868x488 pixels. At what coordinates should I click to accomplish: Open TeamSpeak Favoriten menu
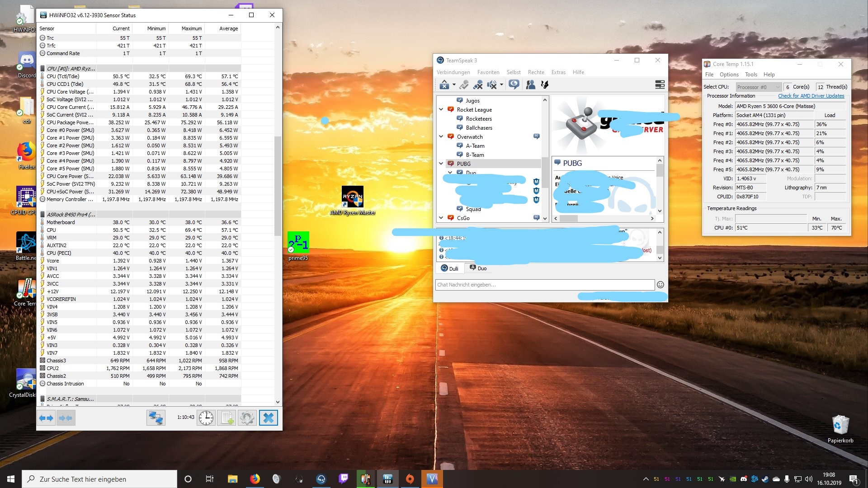[x=488, y=72]
